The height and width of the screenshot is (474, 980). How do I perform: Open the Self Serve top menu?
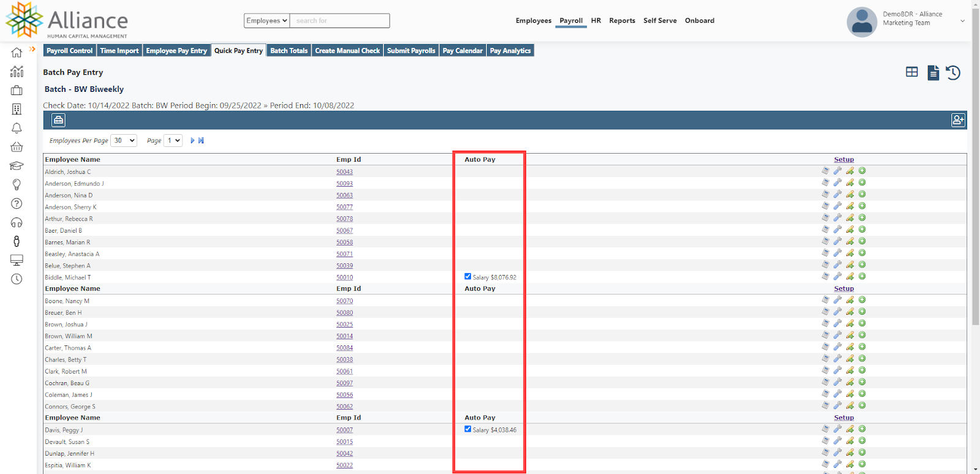pos(660,21)
